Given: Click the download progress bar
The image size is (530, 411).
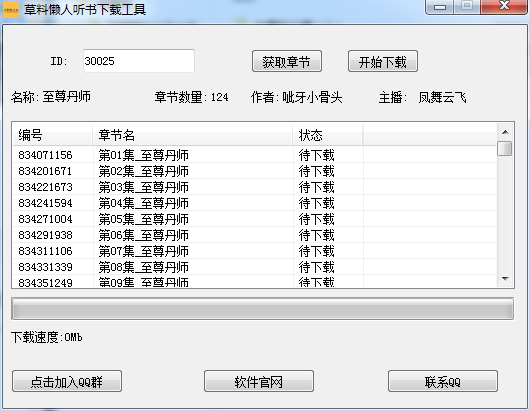Looking at the screenshot, I should coord(263,308).
